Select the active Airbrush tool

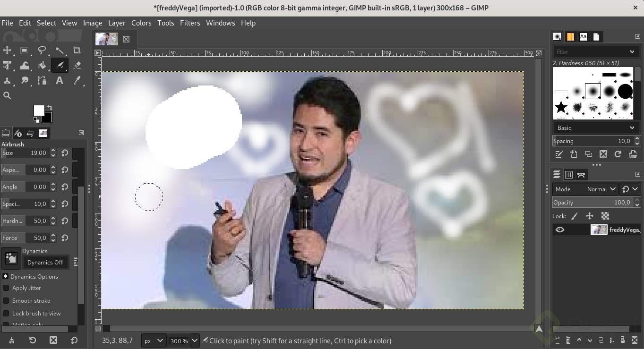coord(60,66)
